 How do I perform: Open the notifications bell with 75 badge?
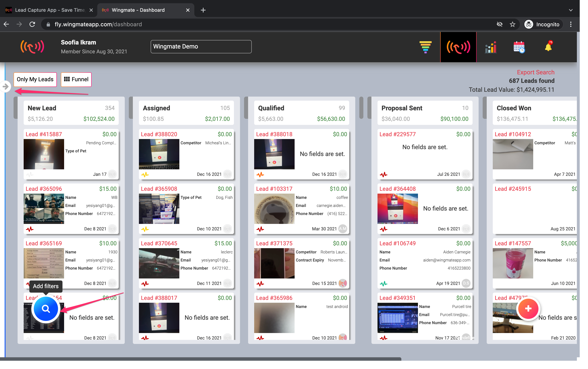point(548,46)
